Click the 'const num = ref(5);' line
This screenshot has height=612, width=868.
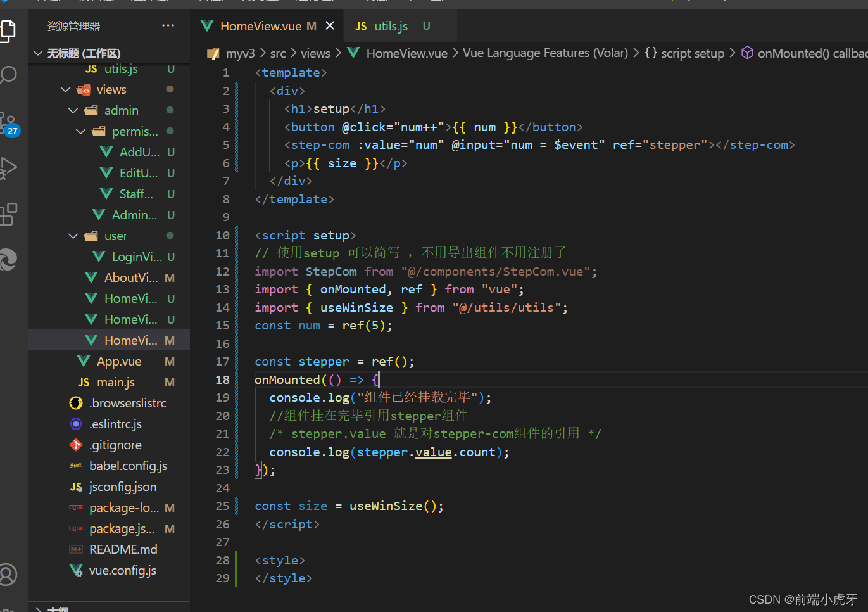tap(324, 325)
